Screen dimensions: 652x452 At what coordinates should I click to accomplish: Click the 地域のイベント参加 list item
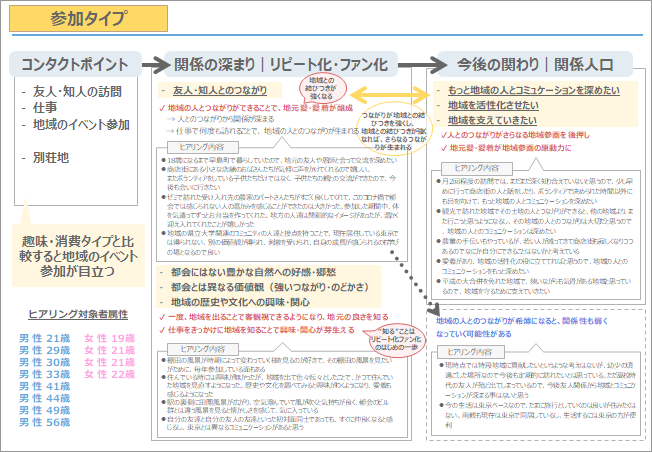pyautogui.click(x=81, y=124)
